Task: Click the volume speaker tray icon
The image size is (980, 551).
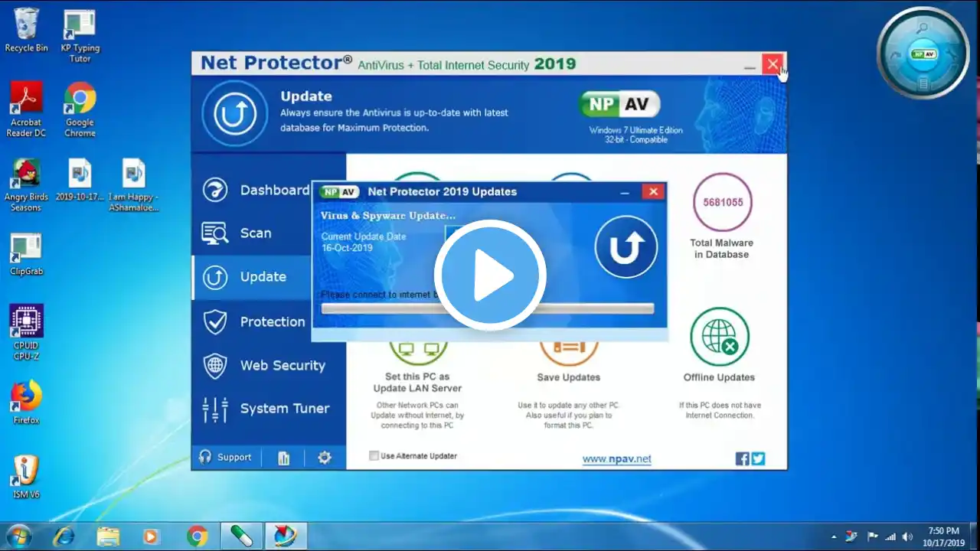Action: 906,536
